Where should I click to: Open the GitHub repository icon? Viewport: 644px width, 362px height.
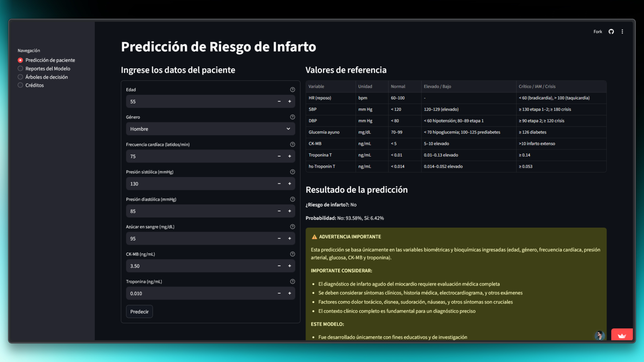[611, 32]
